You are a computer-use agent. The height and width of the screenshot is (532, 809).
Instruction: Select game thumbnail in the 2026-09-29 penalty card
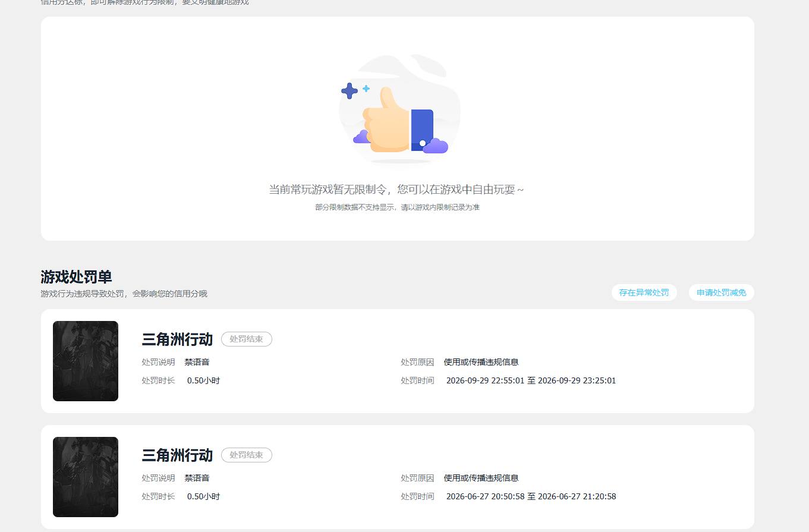[86, 361]
